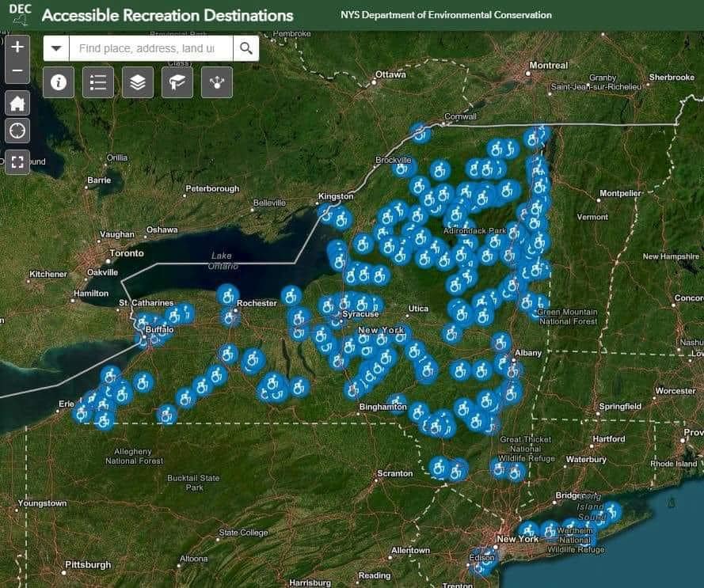The width and height of the screenshot is (704, 588).
Task: Click the Adirondack Park label
Action: [474, 231]
